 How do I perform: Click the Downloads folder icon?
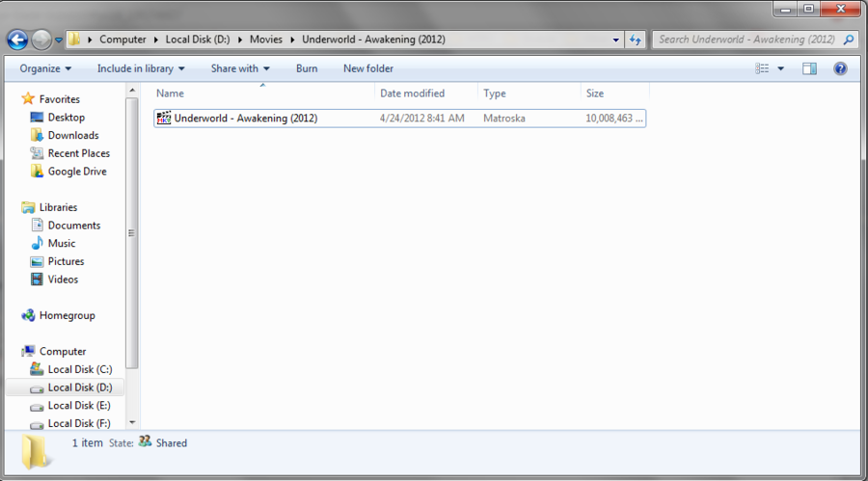click(x=37, y=135)
